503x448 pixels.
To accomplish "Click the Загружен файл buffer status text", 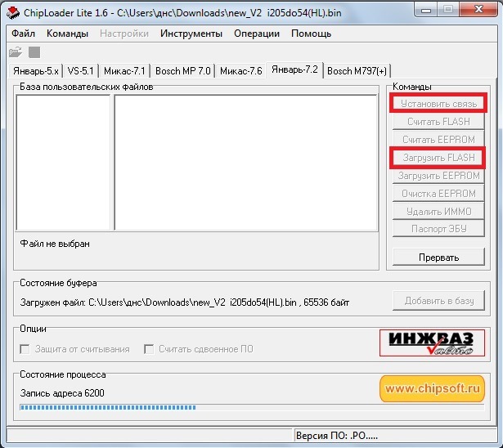I will pyautogui.click(x=185, y=302).
